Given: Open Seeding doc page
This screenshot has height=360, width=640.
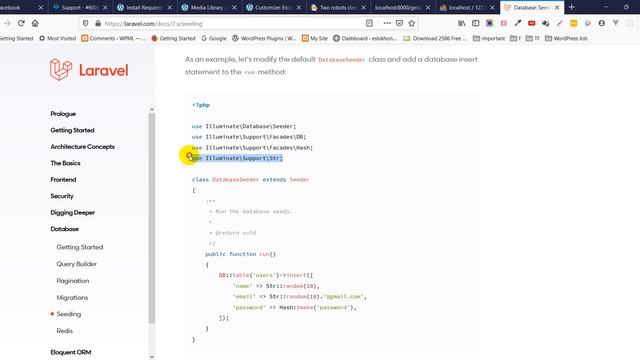Looking at the screenshot, I should (x=69, y=314).
